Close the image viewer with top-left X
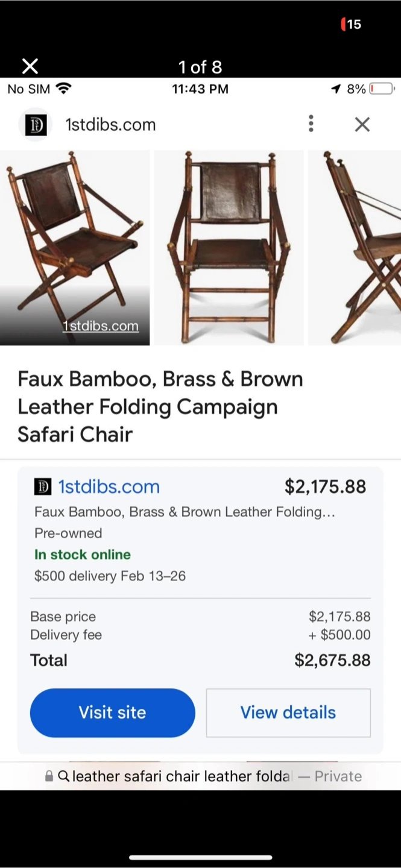This screenshot has width=401, height=868. tap(30, 66)
